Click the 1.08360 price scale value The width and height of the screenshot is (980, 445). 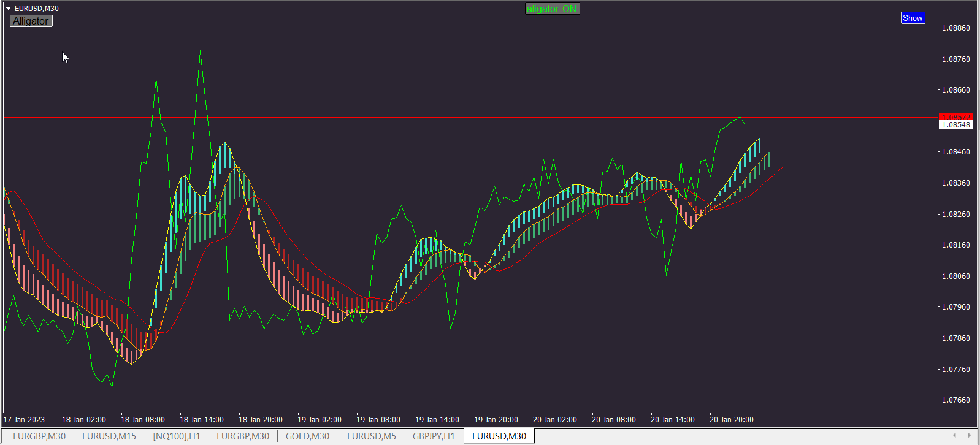(956, 183)
